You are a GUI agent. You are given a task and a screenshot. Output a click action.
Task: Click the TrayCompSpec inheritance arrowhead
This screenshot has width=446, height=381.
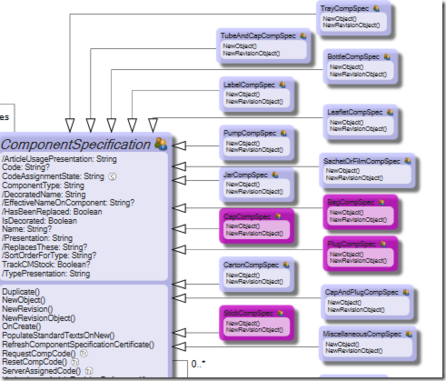point(70,125)
